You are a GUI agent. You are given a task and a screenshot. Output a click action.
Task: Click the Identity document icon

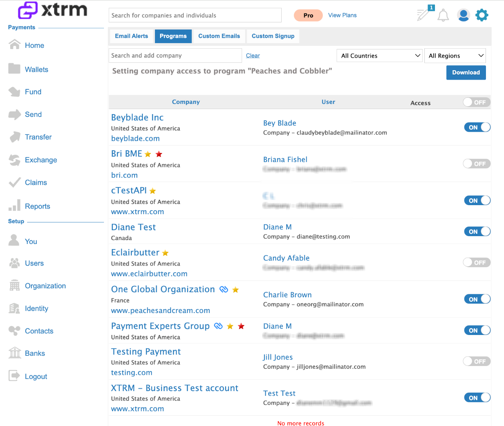(15, 308)
